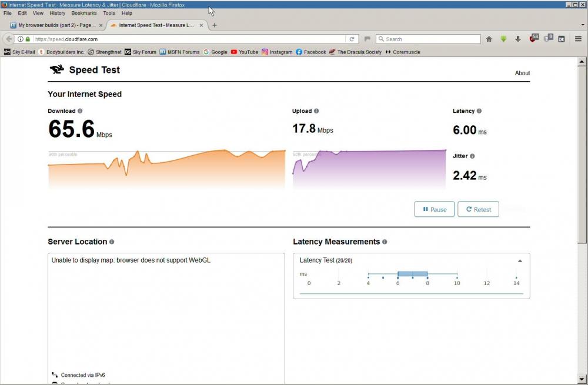The image size is (588, 385).
Task: Collapse the Latency Test panel
Action: [x=520, y=260]
